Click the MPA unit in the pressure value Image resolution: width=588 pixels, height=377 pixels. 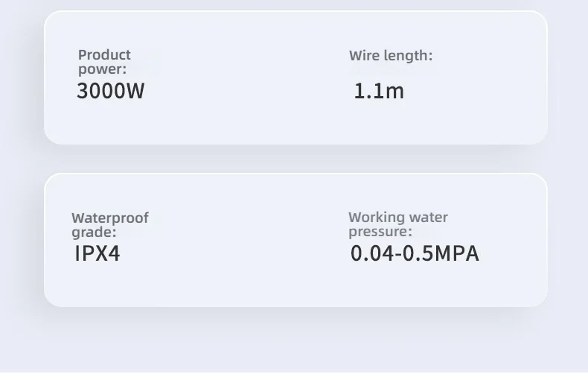456,253
